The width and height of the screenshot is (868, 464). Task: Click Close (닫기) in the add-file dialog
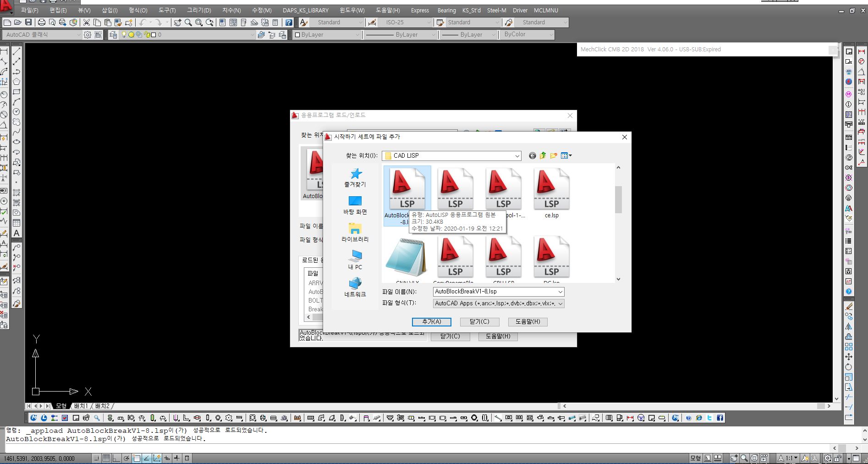point(479,322)
